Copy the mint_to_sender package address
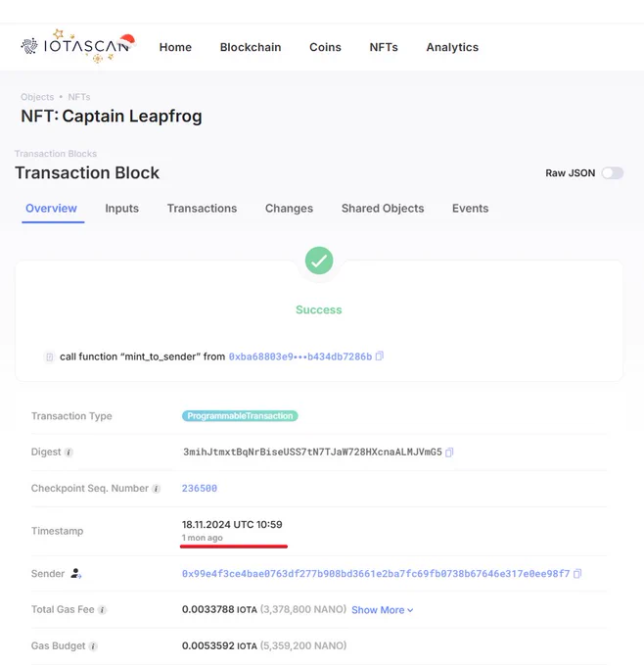 click(x=380, y=356)
